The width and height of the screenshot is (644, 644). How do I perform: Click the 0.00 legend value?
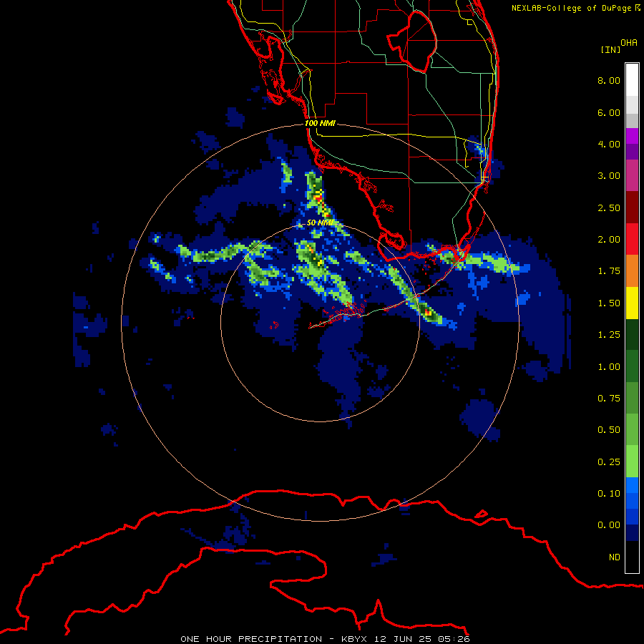pyautogui.click(x=609, y=525)
